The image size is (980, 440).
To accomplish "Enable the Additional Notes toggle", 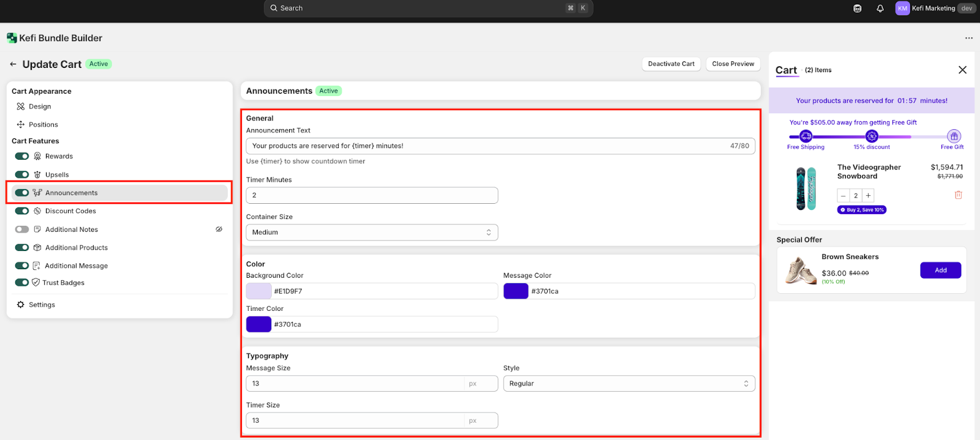I will coord(22,229).
